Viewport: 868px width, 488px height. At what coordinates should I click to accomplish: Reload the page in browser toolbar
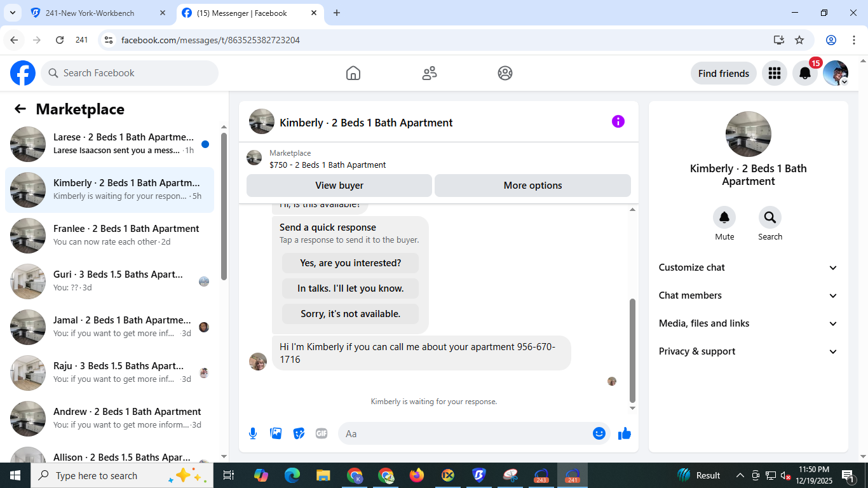60,40
